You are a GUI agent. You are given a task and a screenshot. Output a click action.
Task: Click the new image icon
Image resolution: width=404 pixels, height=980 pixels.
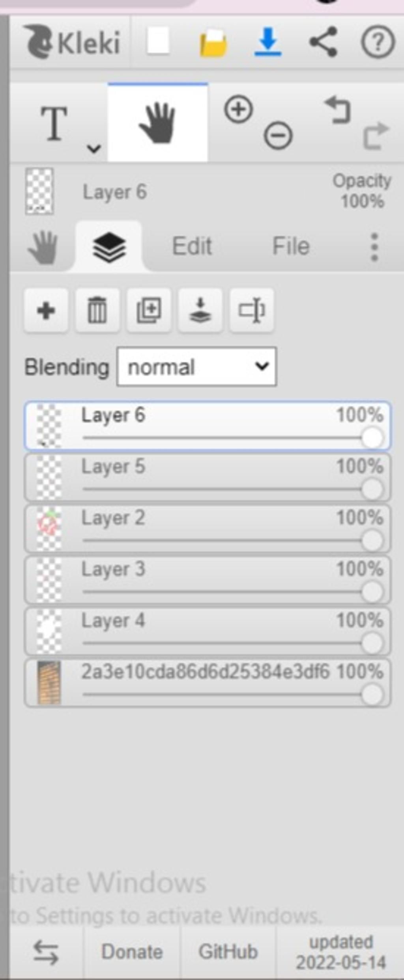pos(158,41)
